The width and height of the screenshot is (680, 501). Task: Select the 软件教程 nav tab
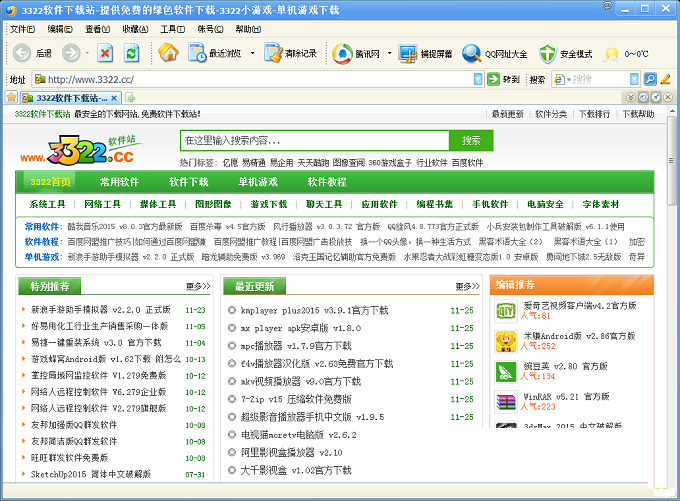click(x=327, y=182)
